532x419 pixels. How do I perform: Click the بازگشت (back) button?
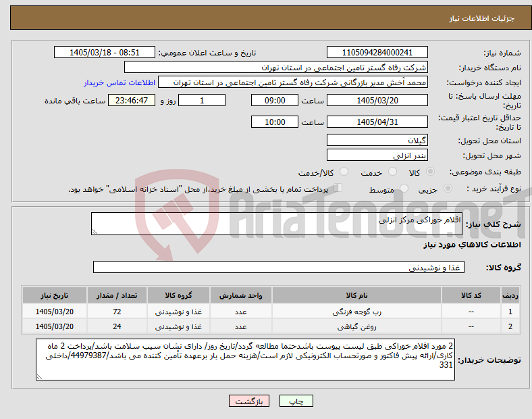249,401
